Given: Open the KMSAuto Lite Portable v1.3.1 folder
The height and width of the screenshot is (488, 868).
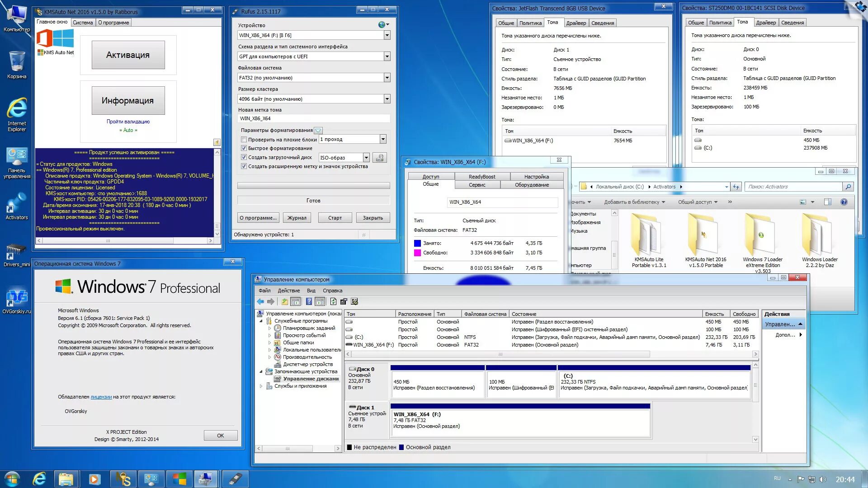Looking at the screenshot, I should (x=649, y=240).
